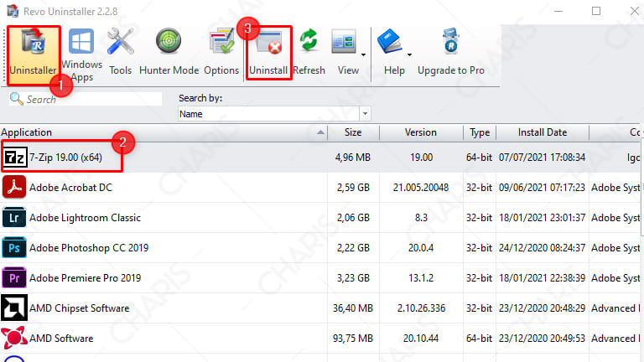Click version 20.0.4 cell
Viewport: 644px width, 362px height.
421,248
